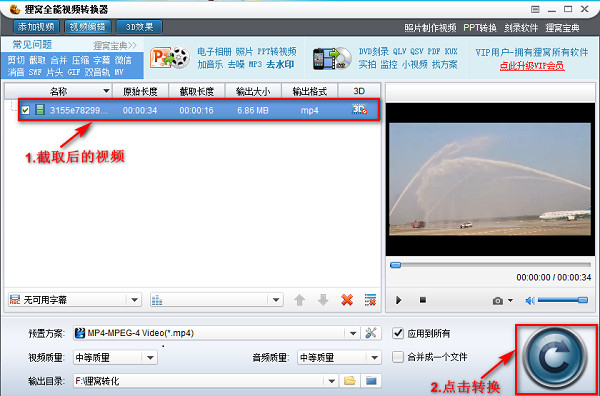
Task: Click the 添加视频 button
Action: pyautogui.click(x=36, y=27)
